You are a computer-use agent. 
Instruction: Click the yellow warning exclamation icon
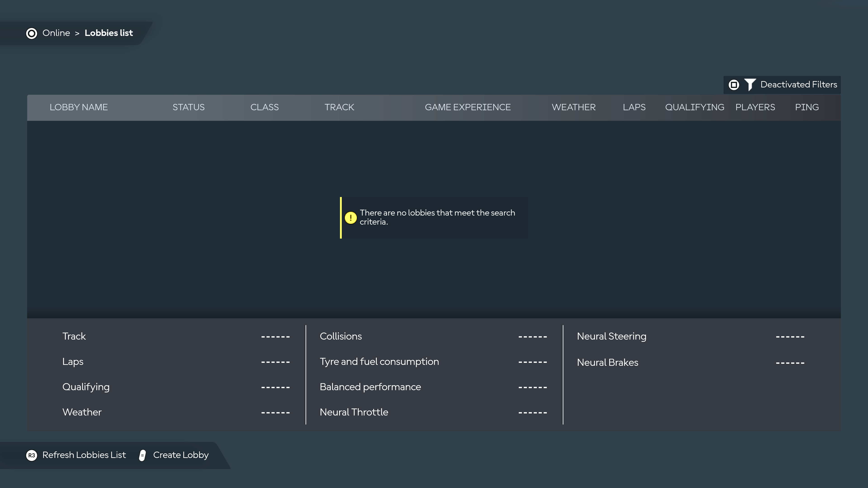[x=350, y=218]
